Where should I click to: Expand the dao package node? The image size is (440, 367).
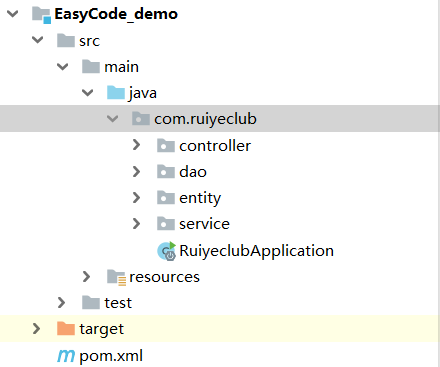[x=136, y=171]
